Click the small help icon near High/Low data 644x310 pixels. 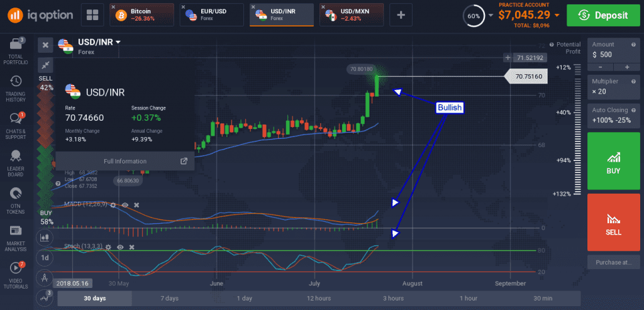[x=58, y=184]
